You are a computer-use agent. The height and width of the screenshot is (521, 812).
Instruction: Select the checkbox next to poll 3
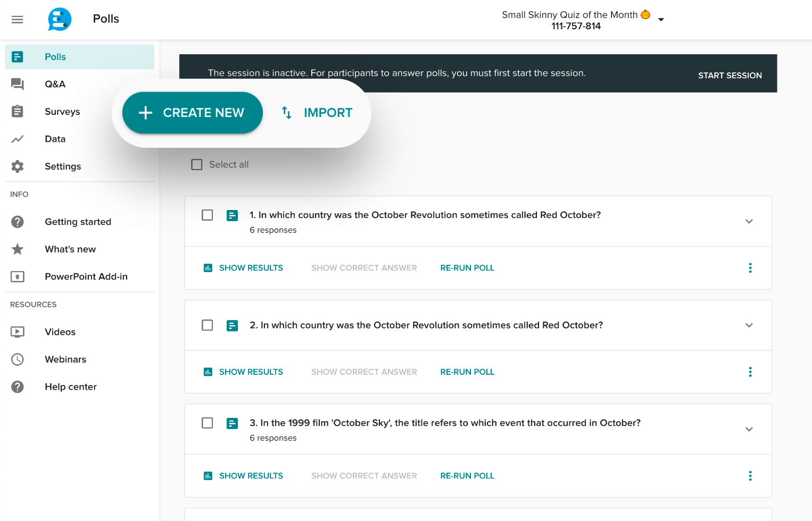(207, 423)
